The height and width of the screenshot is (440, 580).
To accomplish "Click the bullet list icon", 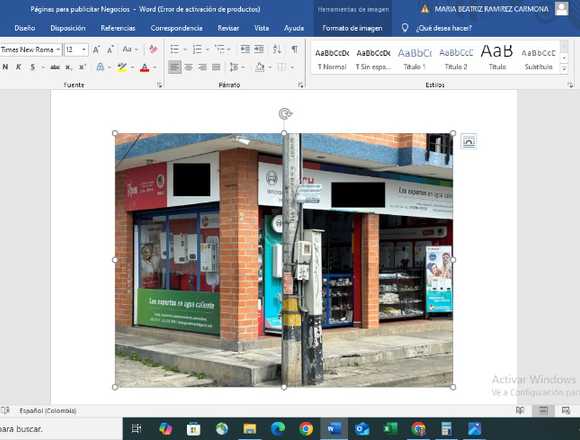I will (175, 49).
